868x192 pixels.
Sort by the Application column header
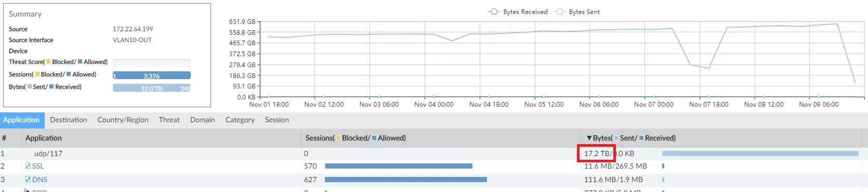[44, 138]
